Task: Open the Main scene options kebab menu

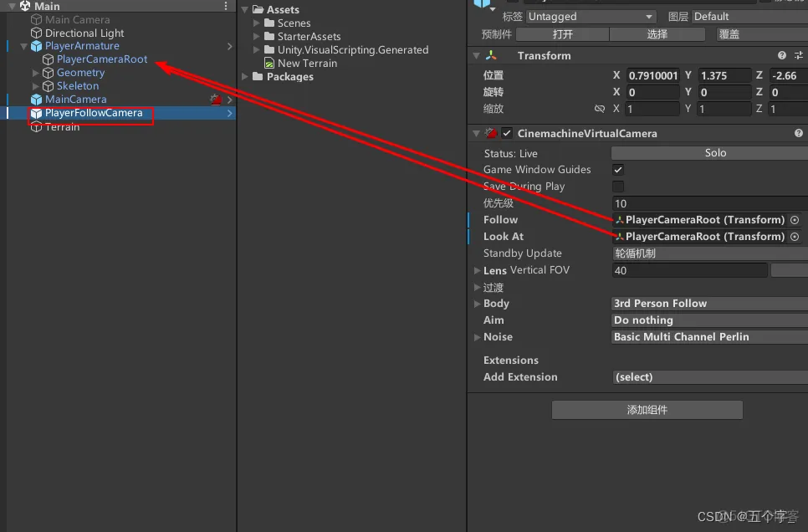Action: click(x=226, y=6)
